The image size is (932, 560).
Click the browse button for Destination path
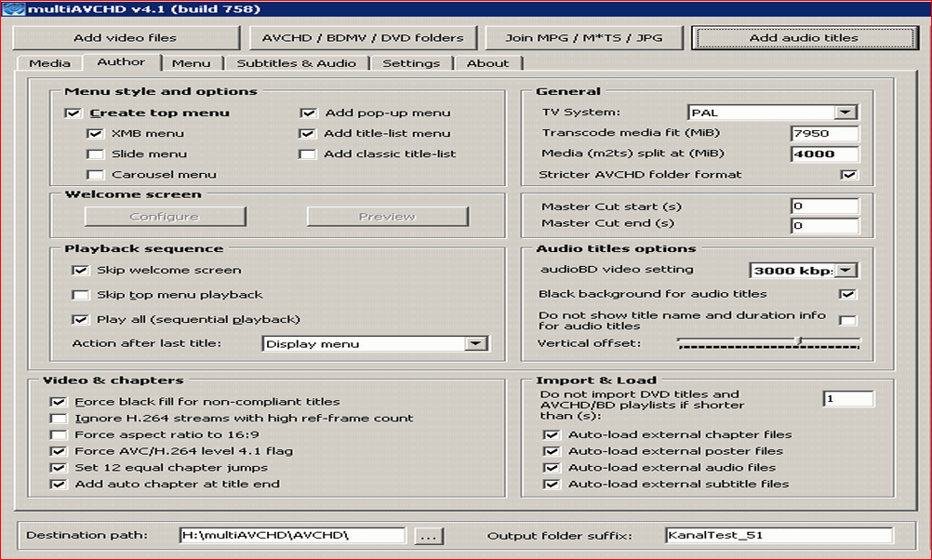click(x=428, y=536)
